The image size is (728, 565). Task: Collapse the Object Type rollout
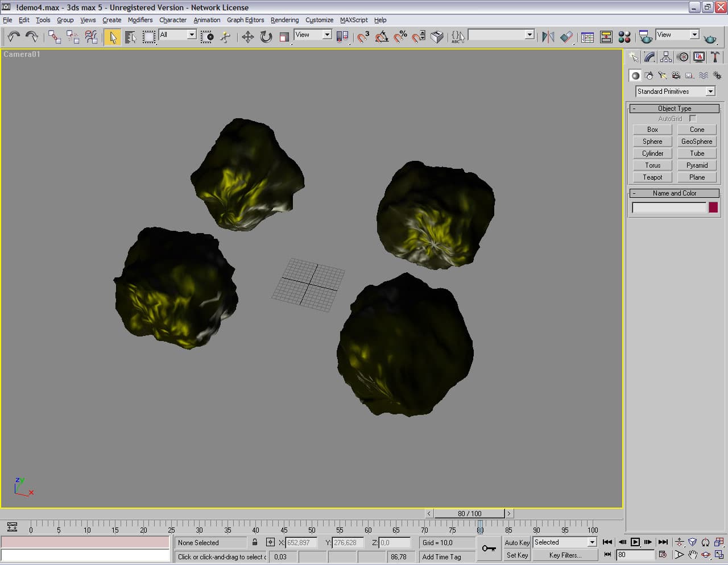[x=674, y=108]
